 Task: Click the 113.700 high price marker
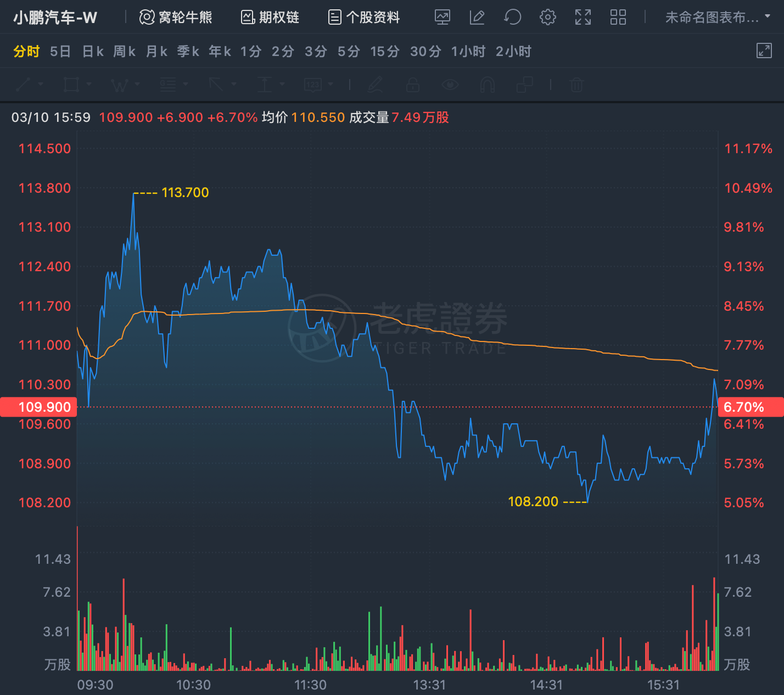pyautogui.click(x=185, y=193)
